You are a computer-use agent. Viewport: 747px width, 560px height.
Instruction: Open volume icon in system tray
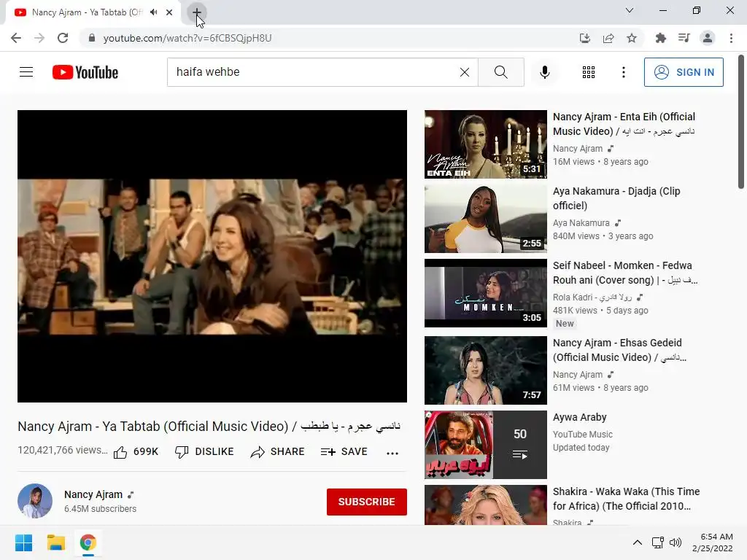click(x=676, y=542)
